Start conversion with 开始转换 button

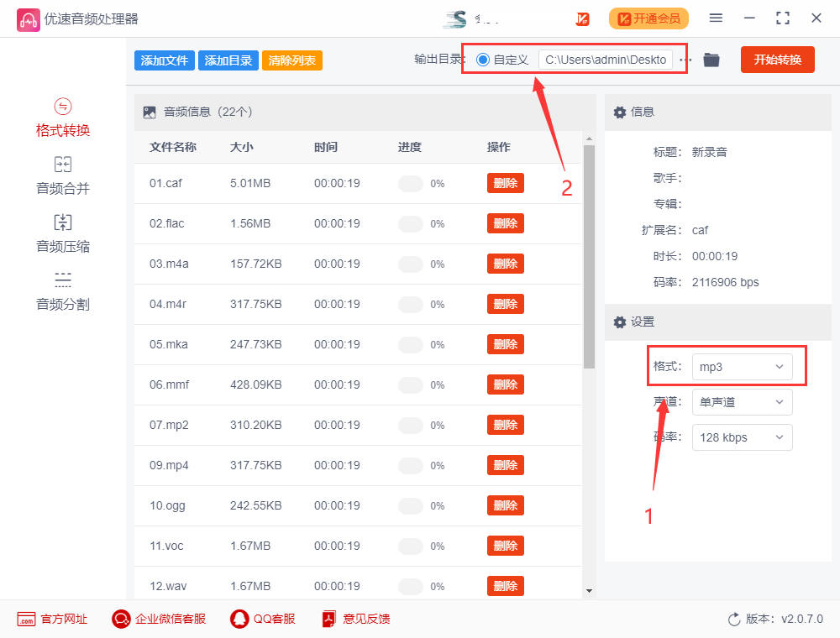pos(777,60)
